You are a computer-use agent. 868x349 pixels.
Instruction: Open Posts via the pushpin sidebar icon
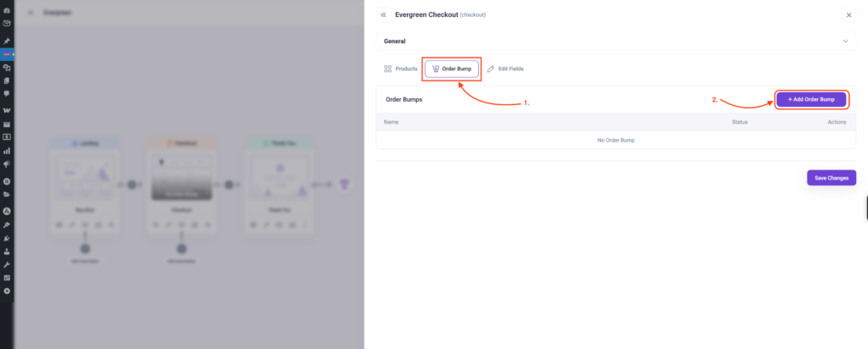[x=7, y=41]
